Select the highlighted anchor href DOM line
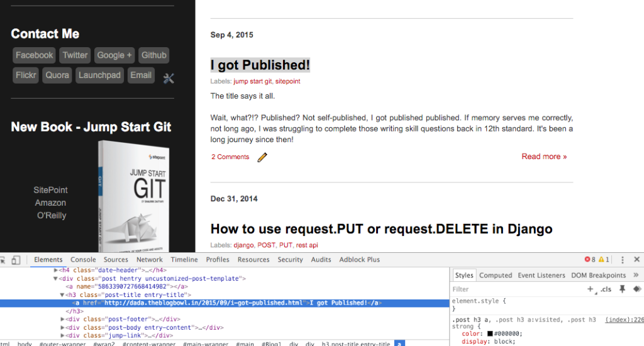Image resolution: width=644 pixels, height=346 pixels. click(225, 303)
